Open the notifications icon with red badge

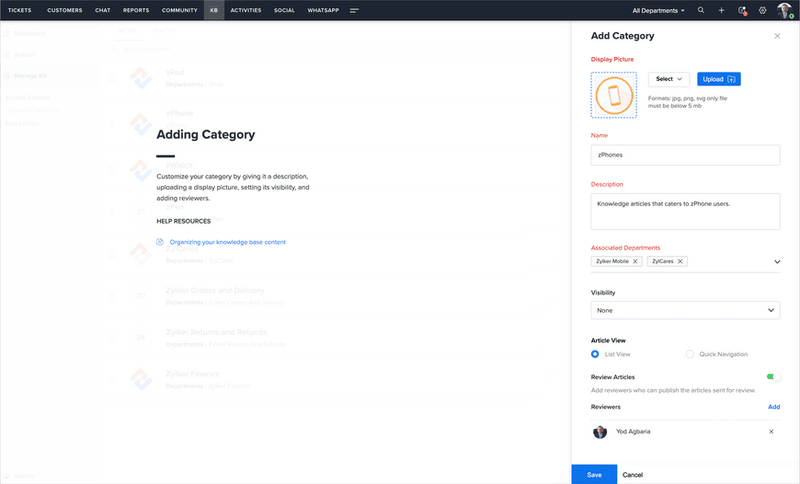click(742, 10)
